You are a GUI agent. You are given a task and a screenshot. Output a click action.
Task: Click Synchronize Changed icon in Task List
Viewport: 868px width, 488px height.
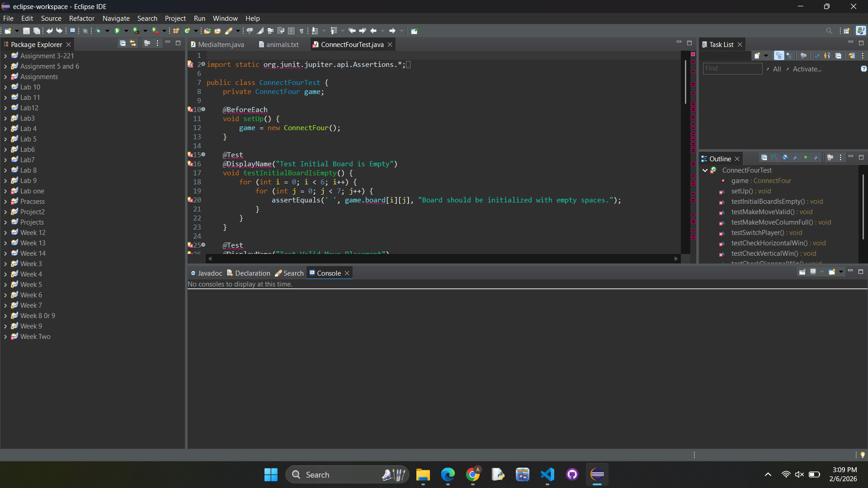coord(852,56)
